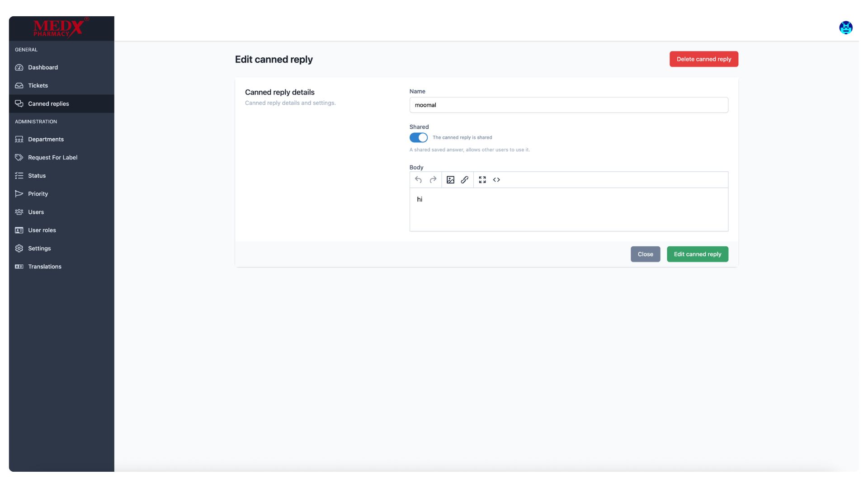
Task: Click the 'GENERAL' sidebar section label
Action: 26,50
